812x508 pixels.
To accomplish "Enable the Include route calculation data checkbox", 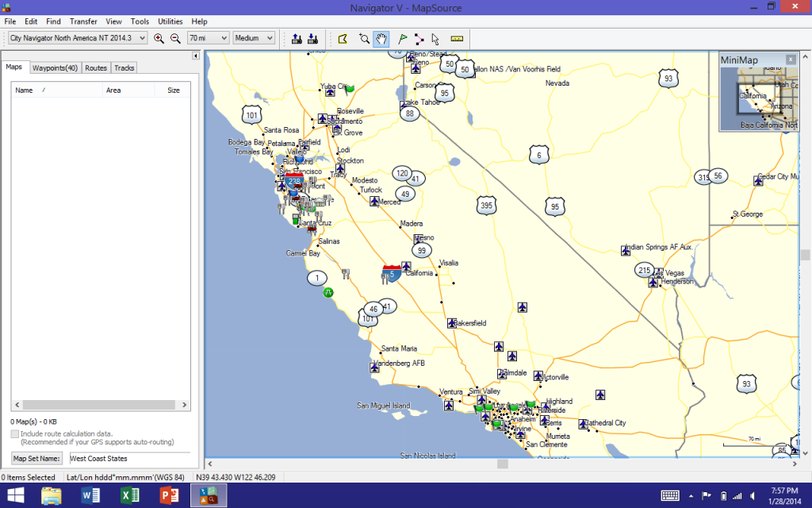I will click(x=13, y=433).
